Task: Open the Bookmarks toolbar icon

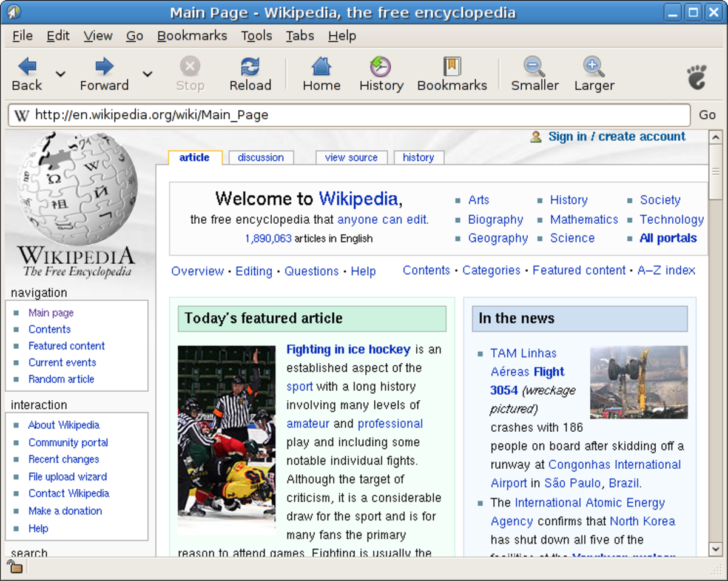Action: (x=452, y=65)
